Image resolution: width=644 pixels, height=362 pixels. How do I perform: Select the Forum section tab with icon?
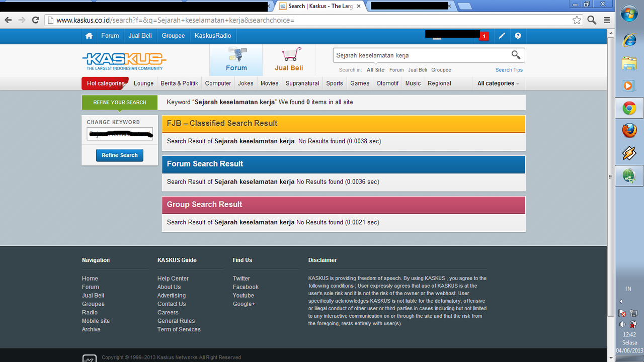(x=236, y=60)
